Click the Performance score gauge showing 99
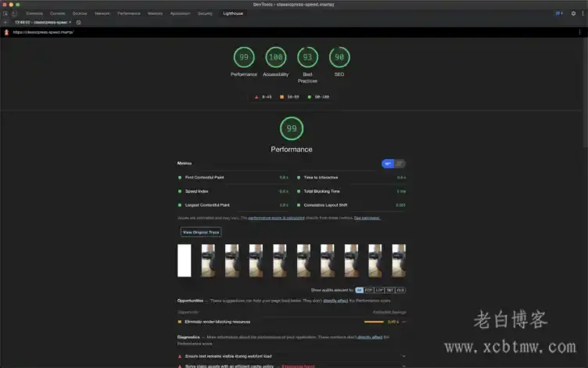The image size is (588, 368). (244, 57)
